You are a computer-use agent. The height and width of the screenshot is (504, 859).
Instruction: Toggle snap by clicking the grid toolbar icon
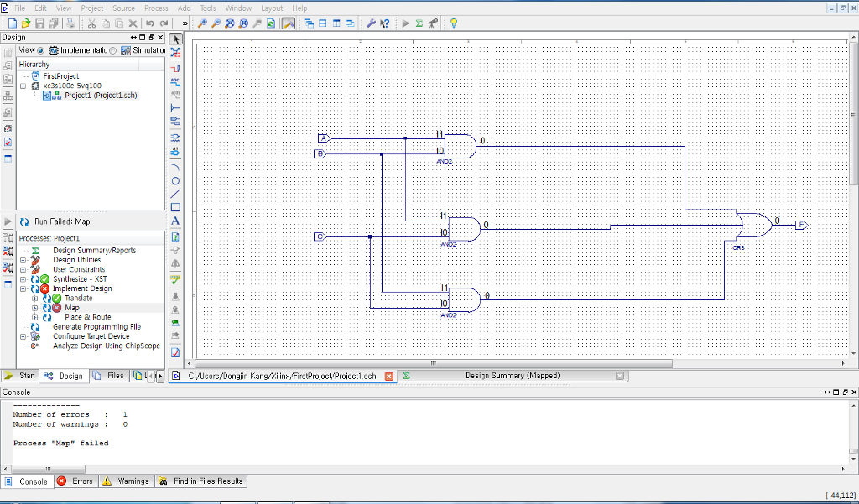coord(288,23)
